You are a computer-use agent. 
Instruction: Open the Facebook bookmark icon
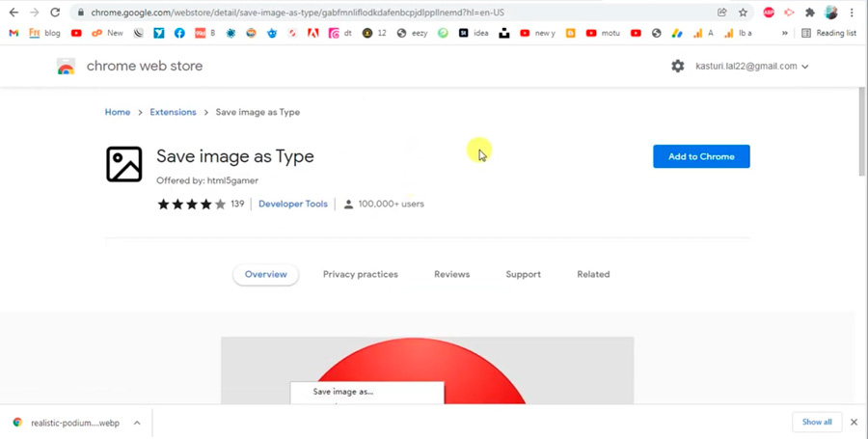pyautogui.click(x=179, y=33)
